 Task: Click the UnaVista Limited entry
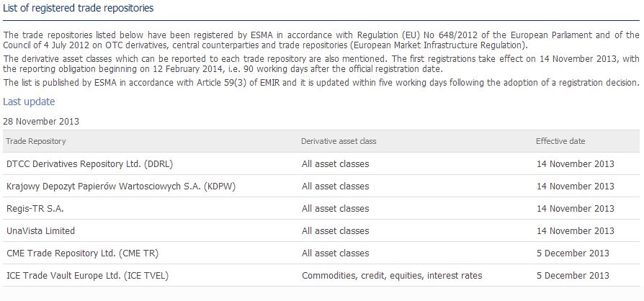coord(40,231)
